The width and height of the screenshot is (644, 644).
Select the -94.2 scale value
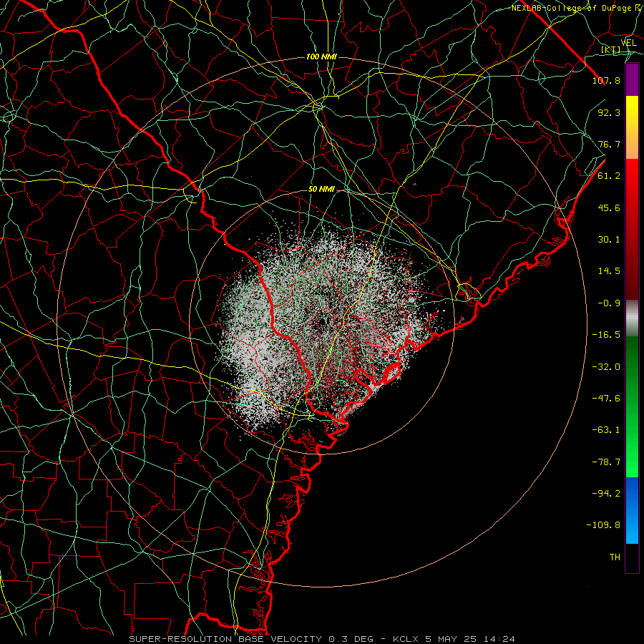coord(606,493)
